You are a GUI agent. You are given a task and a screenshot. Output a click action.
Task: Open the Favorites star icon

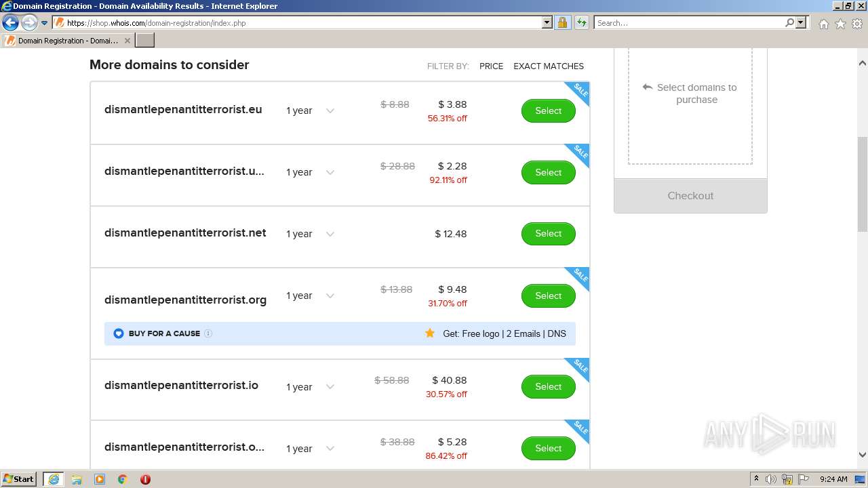[840, 24]
